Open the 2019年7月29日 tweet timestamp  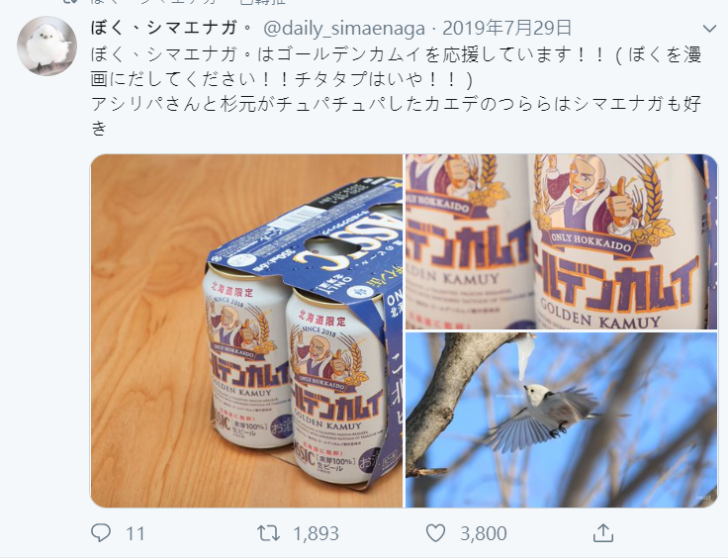[507, 29]
